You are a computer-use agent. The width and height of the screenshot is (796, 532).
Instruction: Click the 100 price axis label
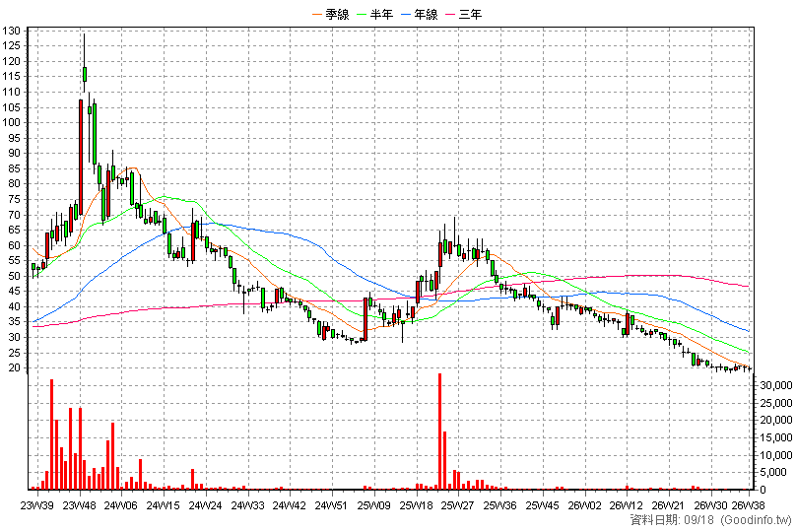(11, 122)
